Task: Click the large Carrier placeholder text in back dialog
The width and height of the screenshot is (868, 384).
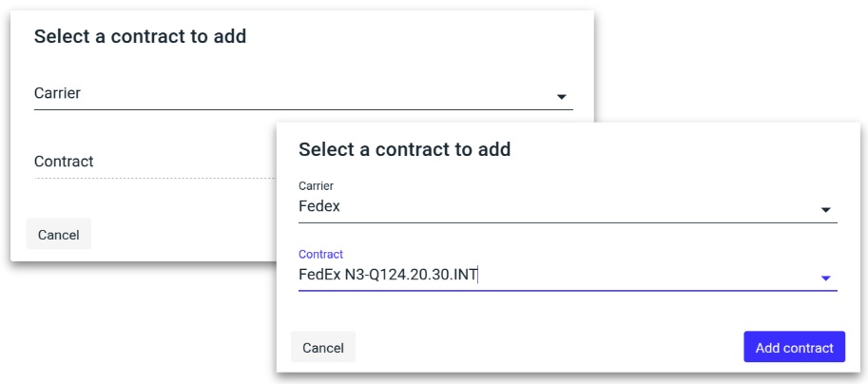Action: [57, 93]
